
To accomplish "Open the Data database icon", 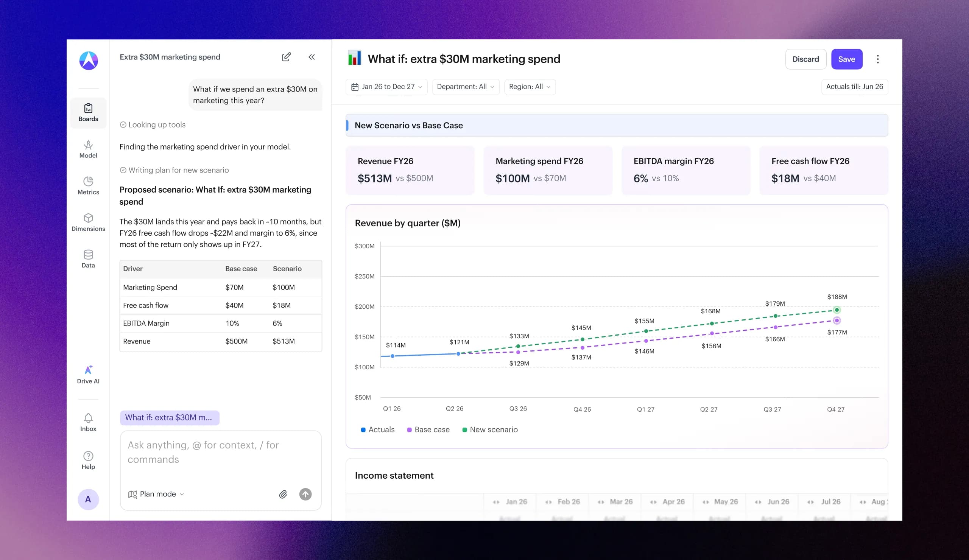I will [88, 254].
